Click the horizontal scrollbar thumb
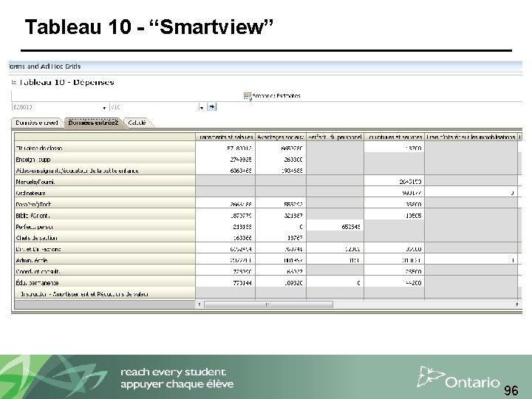The image size is (532, 399). coord(268,304)
